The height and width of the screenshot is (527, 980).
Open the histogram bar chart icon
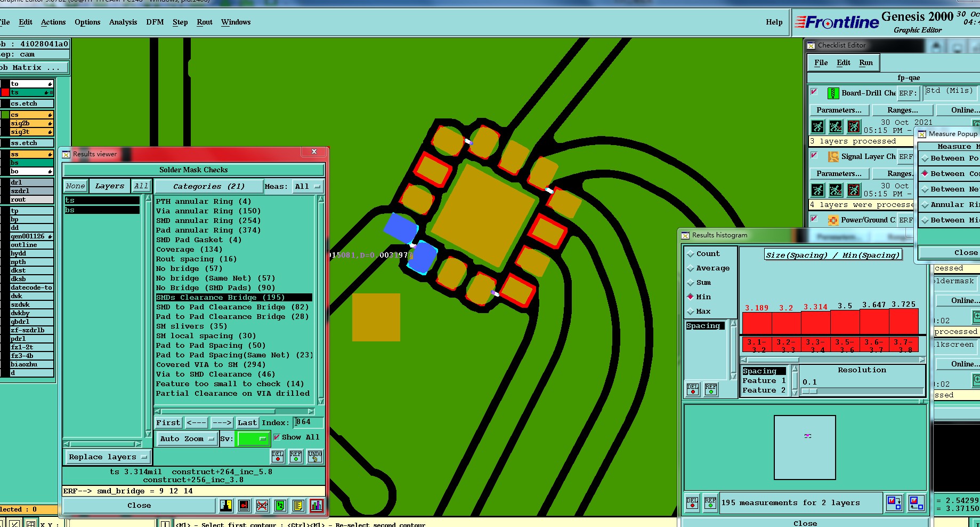tap(317, 505)
